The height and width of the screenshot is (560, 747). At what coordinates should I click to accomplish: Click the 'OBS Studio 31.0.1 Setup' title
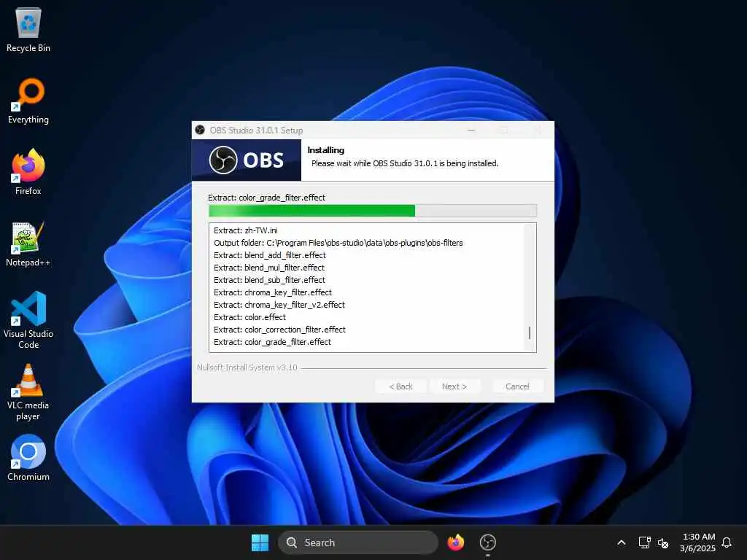pos(256,130)
